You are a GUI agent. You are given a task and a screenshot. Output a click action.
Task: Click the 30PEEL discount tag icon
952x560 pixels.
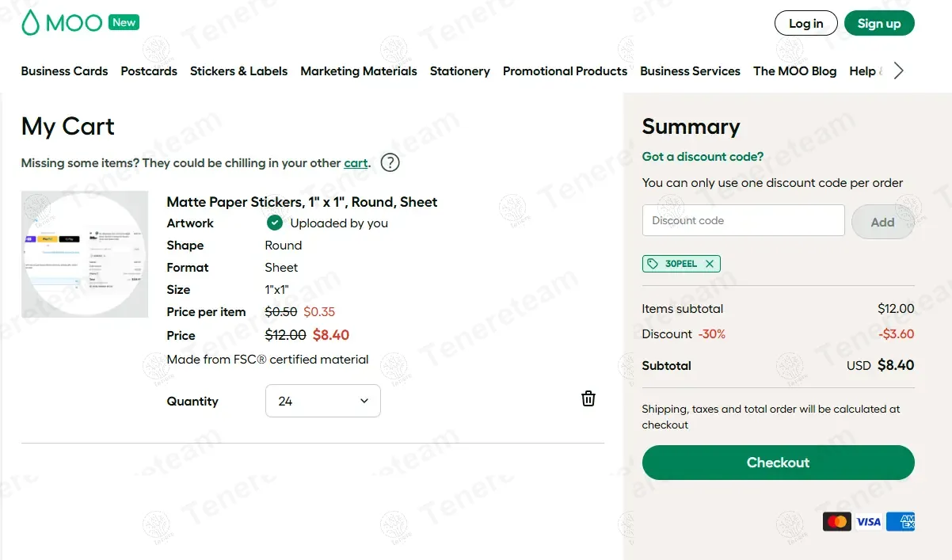pyautogui.click(x=653, y=264)
